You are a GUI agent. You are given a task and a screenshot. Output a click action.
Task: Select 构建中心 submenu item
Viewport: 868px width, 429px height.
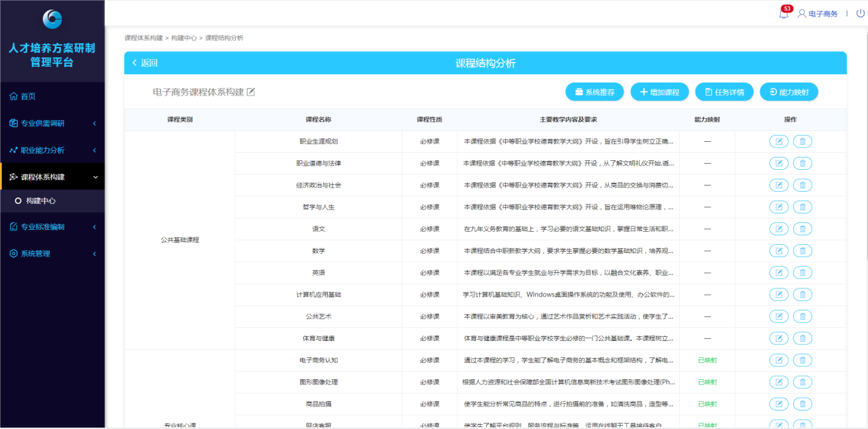pyautogui.click(x=40, y=201)
